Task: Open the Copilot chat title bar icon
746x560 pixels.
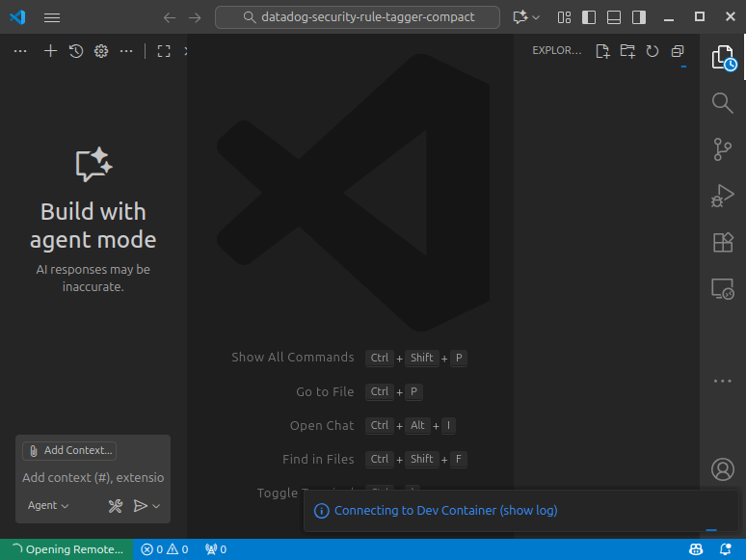Action: 520,17
